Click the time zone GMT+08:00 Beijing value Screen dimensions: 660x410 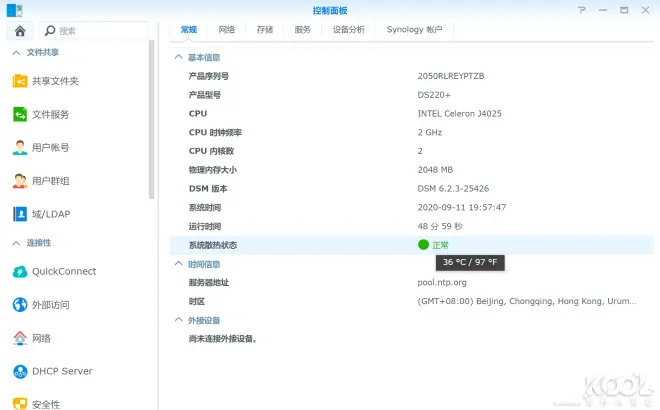(527, 301)
